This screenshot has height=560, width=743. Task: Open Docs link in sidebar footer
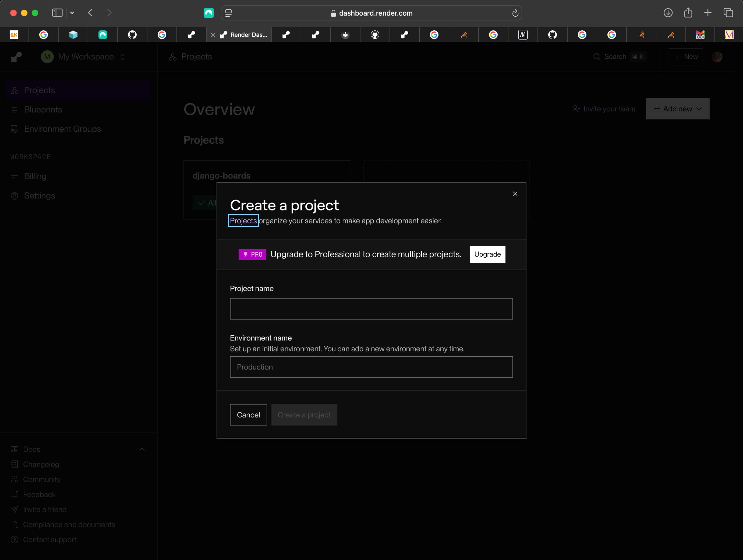point(31,449)
